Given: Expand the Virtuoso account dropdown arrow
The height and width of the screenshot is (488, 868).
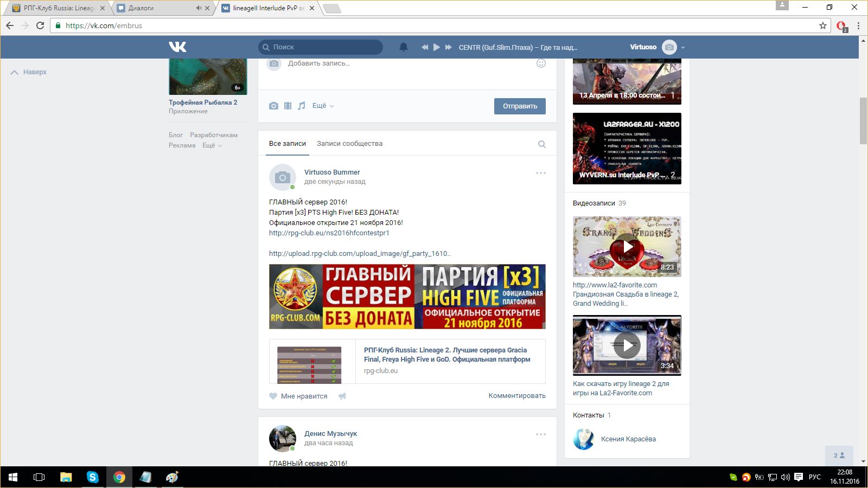Looking at the screenshot, I should 683,48.
